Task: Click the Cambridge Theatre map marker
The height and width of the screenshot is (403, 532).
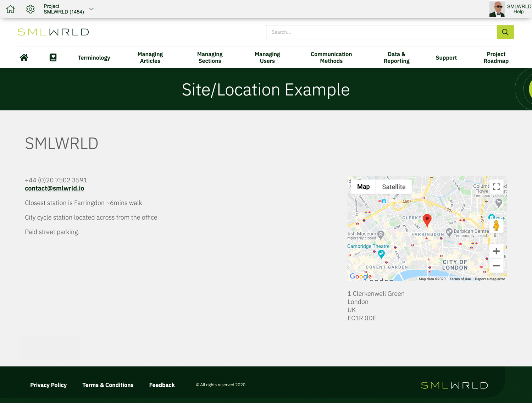Action: (381, 254)
